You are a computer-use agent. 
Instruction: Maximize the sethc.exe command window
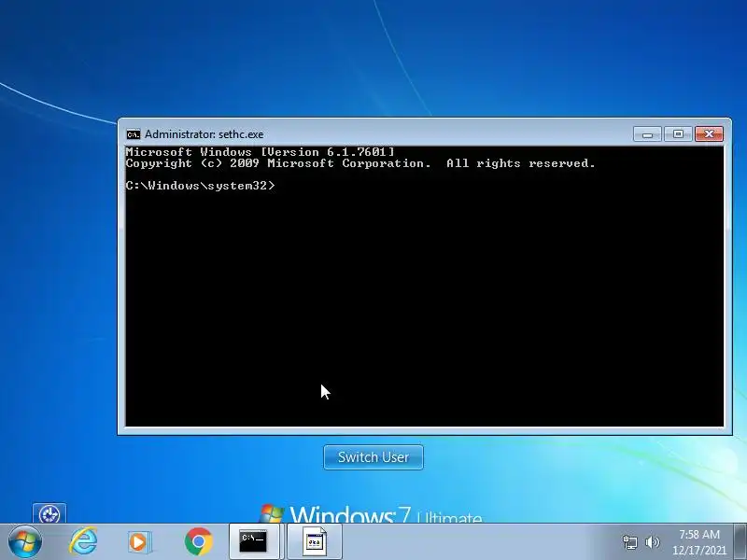click(x=678, y=134)
